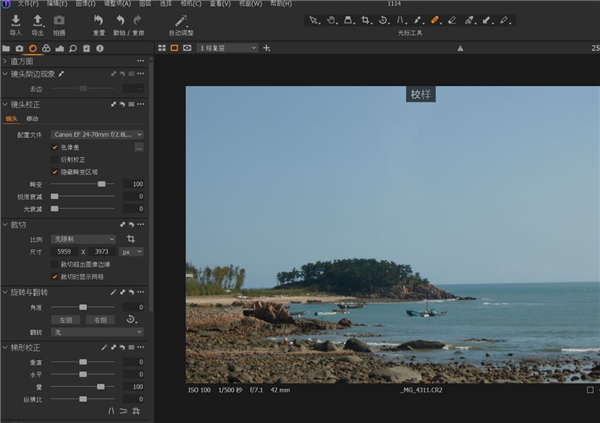The image size is (600, 423).
Task: Open the color circles tool tab
Action: 46,48
